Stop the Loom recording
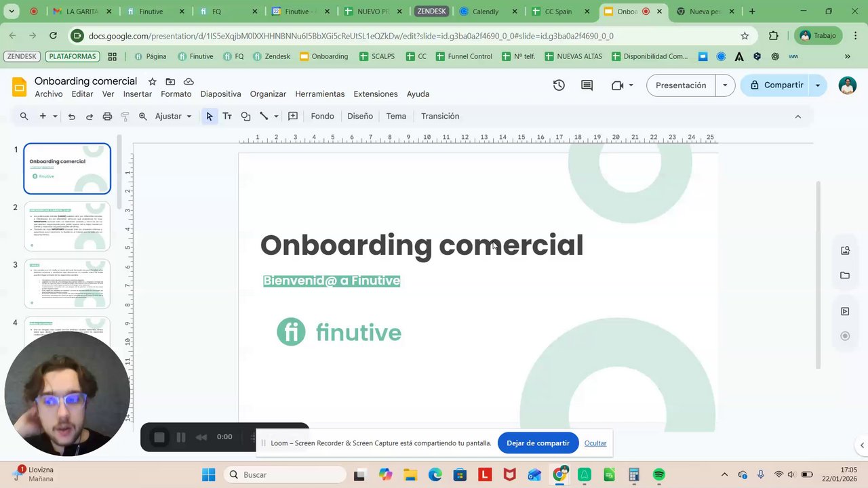The width and height of the screenshot is (868, 488). click(159, 437)
